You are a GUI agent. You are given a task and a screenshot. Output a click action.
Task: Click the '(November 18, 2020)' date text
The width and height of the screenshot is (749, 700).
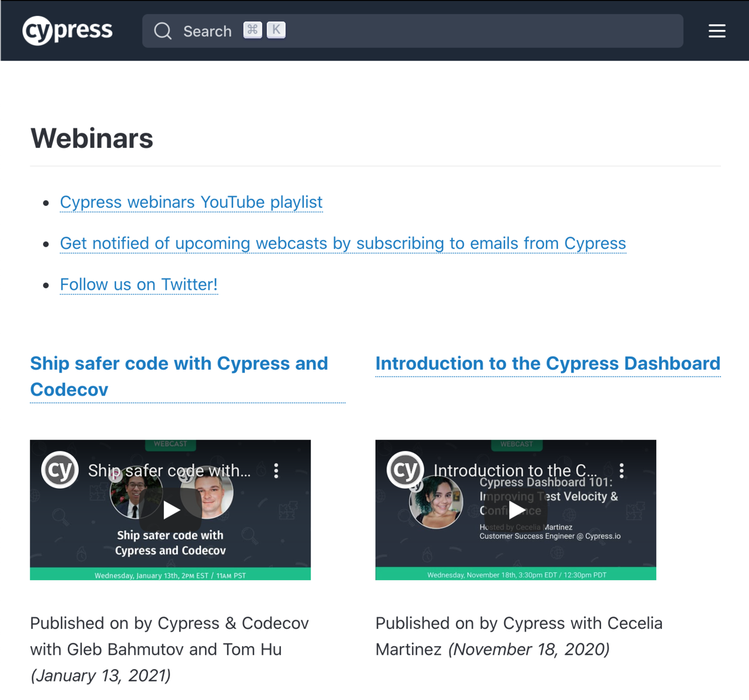pos(529,649)
